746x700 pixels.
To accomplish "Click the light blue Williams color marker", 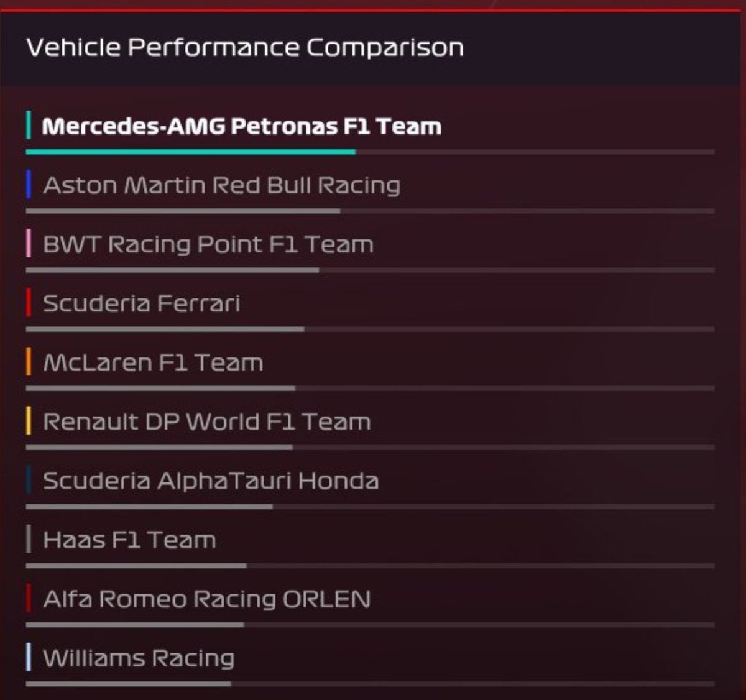I will click(29, 657).
